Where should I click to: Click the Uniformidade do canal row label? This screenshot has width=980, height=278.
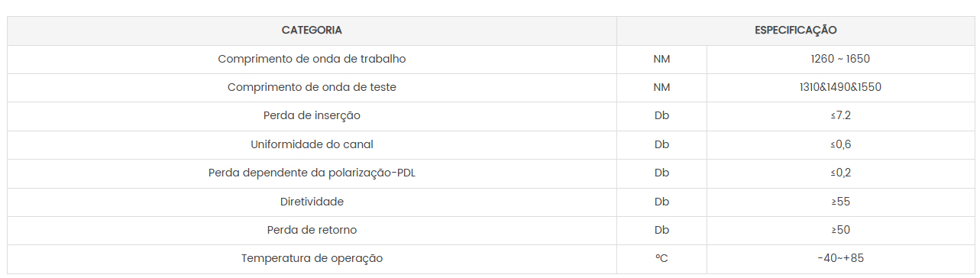click(312, 144)
